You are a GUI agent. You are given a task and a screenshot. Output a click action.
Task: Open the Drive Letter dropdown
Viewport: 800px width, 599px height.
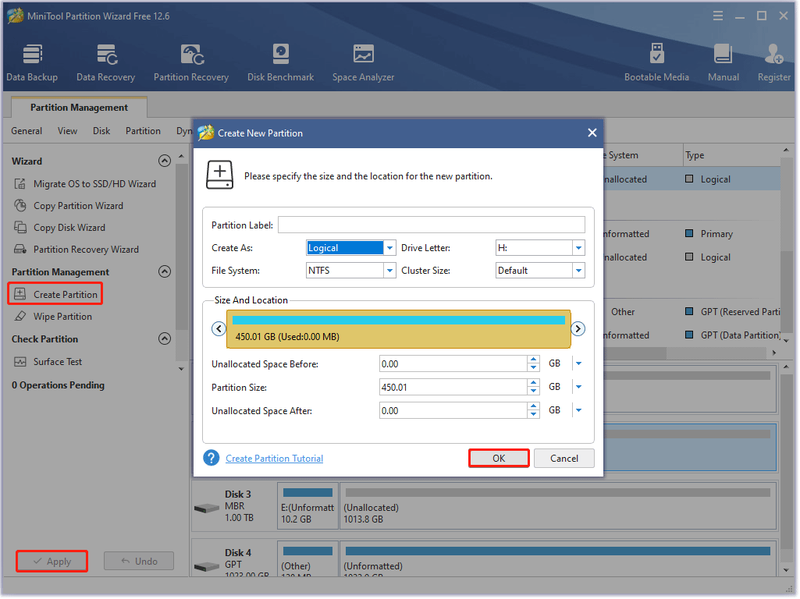click(x=579, y=248)
